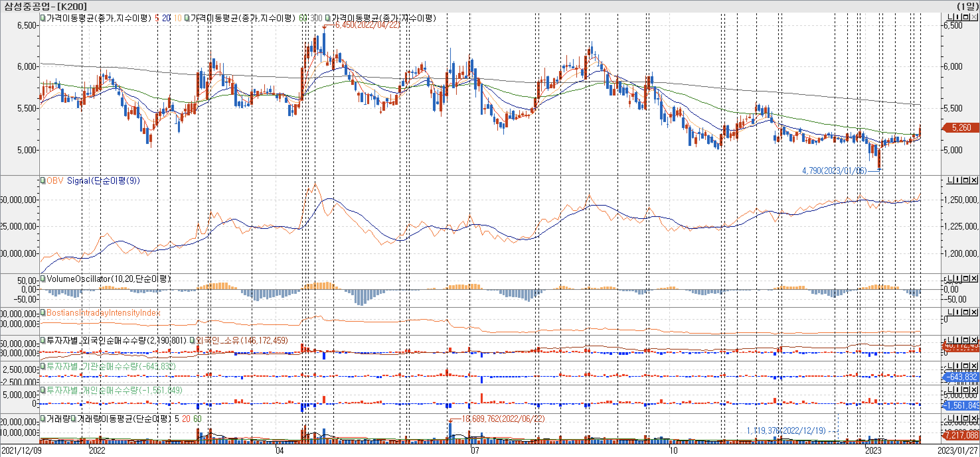The image size is (980, 457).
Task: Toggle the square before 거래량이동평균 label
Action: [x=74, y=419]
